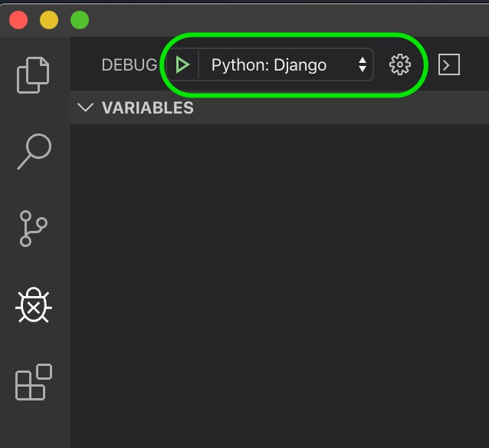Start debugging with the green play arrow
This screenshot has height=448, width=489.
tap(182, 65)
